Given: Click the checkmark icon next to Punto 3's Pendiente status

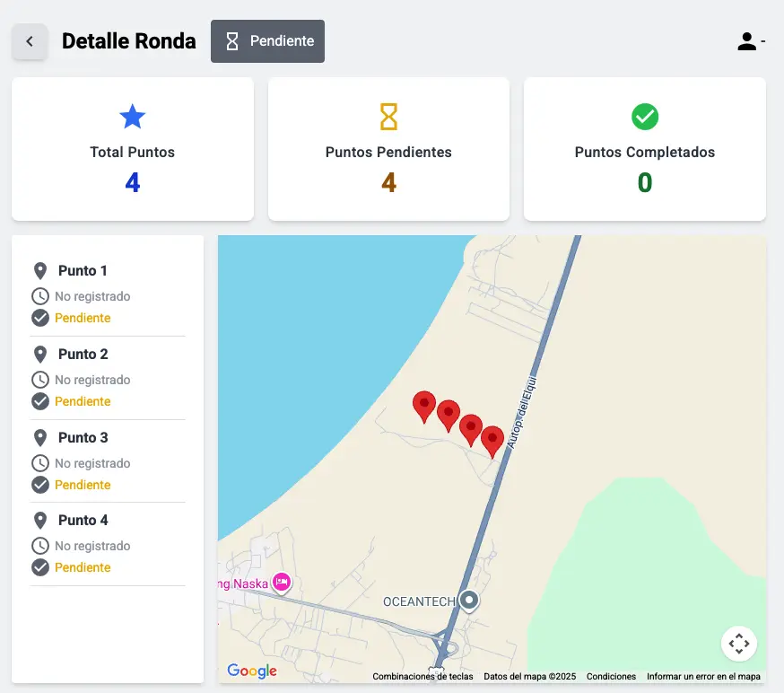Looking at the screenshot, I should (x=40, y=485).
